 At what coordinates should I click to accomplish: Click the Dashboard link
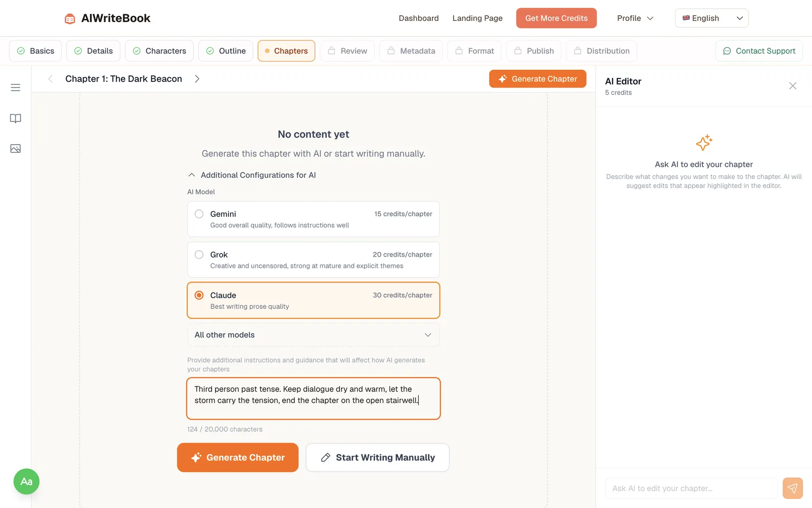(419, 18)
